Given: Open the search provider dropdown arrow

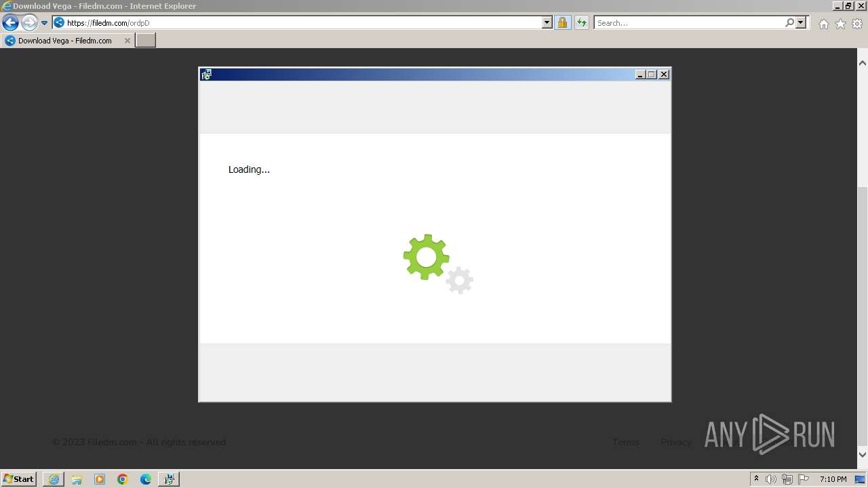Looking at the screenshot, I should tap(801, 23).
